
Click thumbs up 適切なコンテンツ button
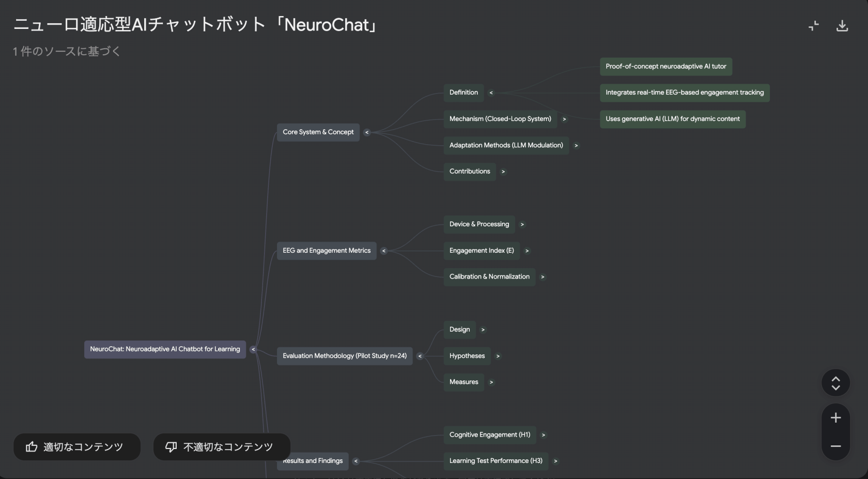(77, 447)
